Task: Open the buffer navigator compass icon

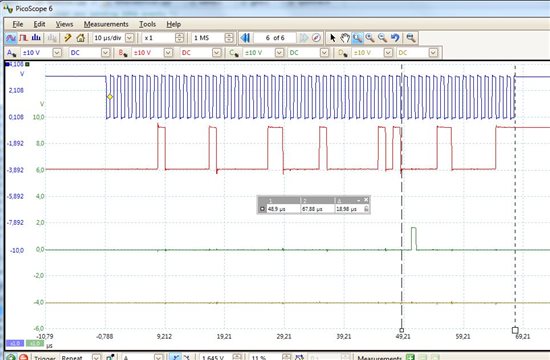Action: 316,38
